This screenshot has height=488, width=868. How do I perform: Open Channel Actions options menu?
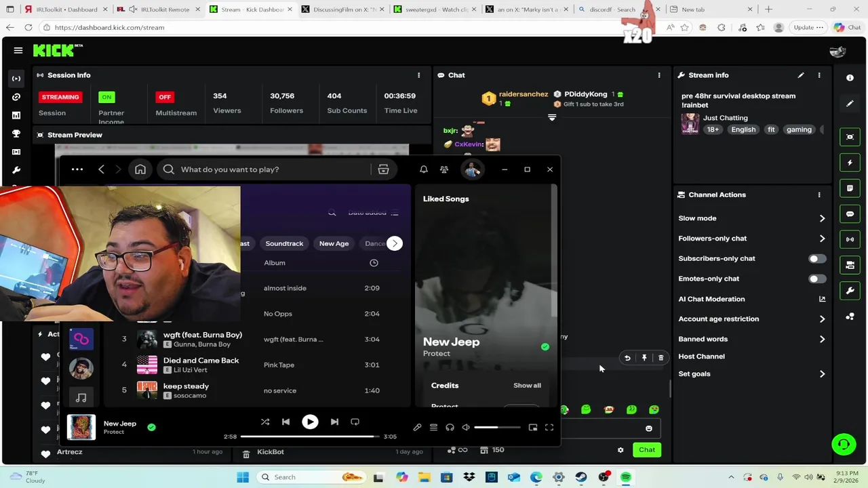point(819,195)
